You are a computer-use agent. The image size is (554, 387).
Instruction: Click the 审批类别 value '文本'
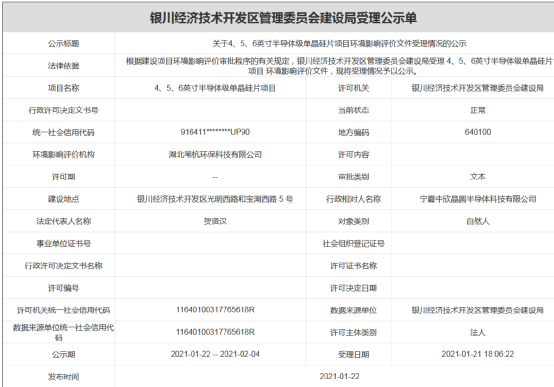pyautogui.click(x=478, y=177)
